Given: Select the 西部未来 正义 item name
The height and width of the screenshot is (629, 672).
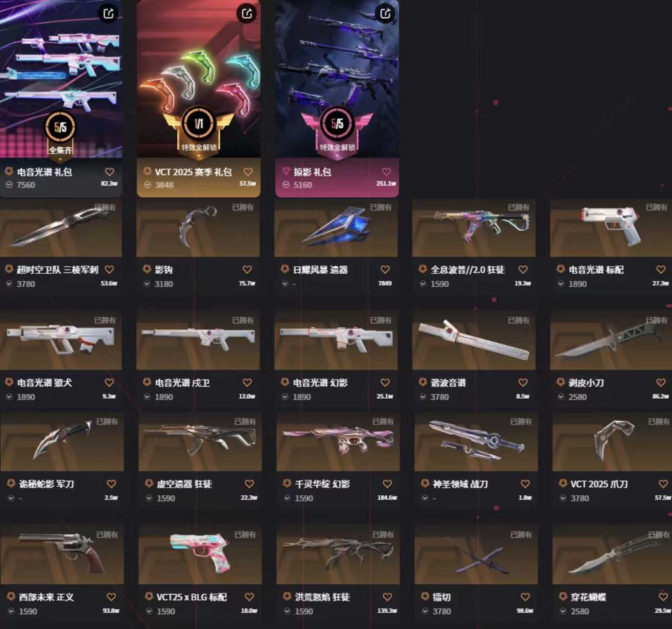Looking at the screenshot, I should [x=46, y=597].
